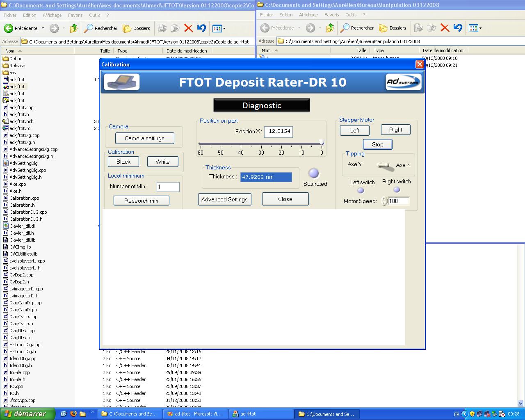Image resolution: width=525 pixels, height=420 pixels.
Task: Switch to ad-jftot Microsoft Visual taskbar button
Action: point(195,414)
